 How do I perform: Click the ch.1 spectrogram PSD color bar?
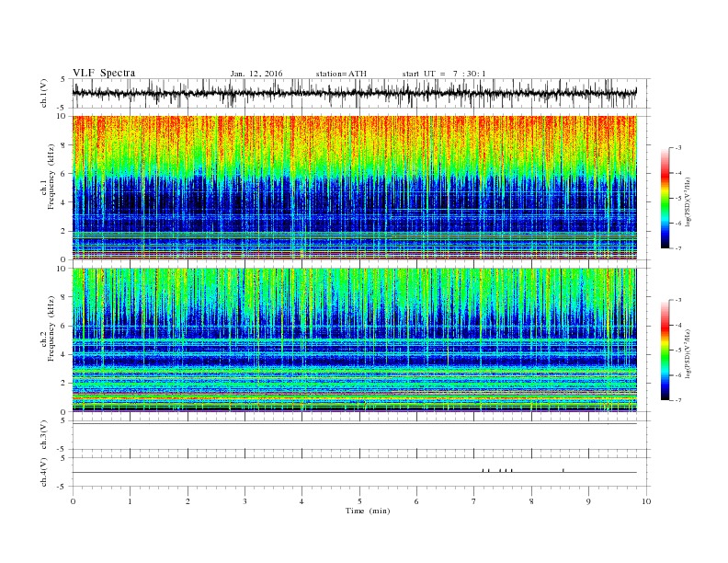click(x=665, y=199)
